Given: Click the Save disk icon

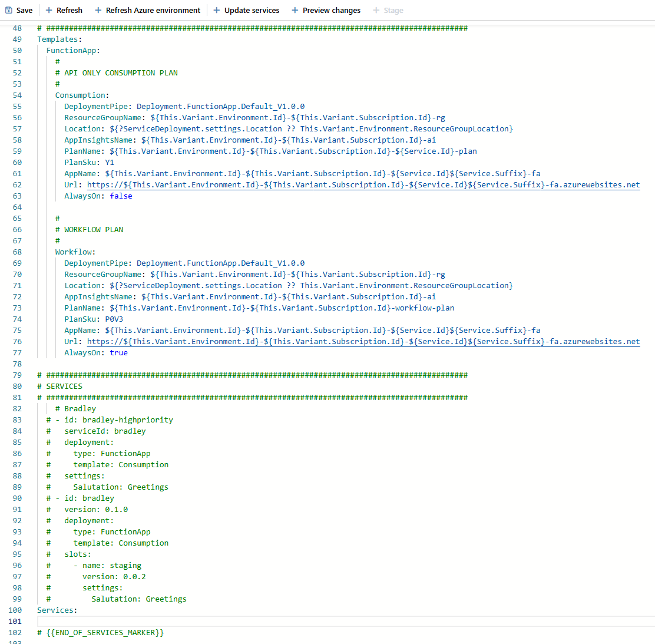Looking at the screenshot, I should 9,10.
